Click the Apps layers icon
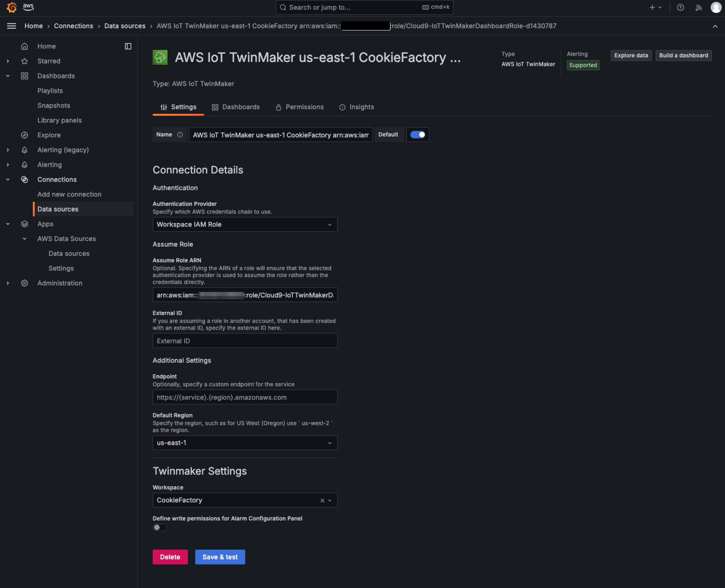 [24, 224]
